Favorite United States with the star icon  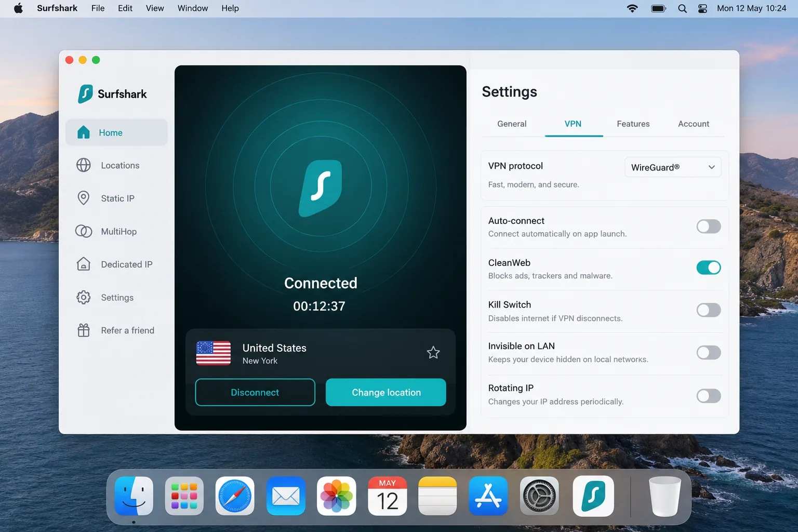click(x=433, y=353)
